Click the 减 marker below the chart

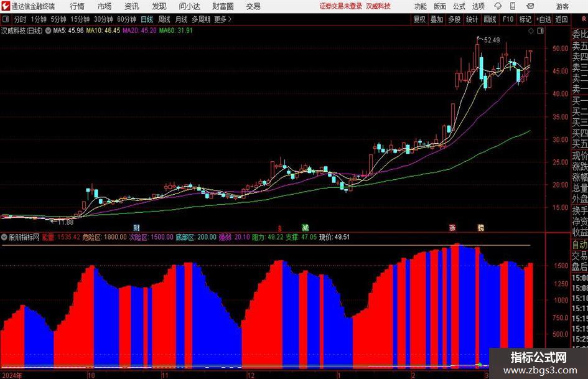(306, 228)
